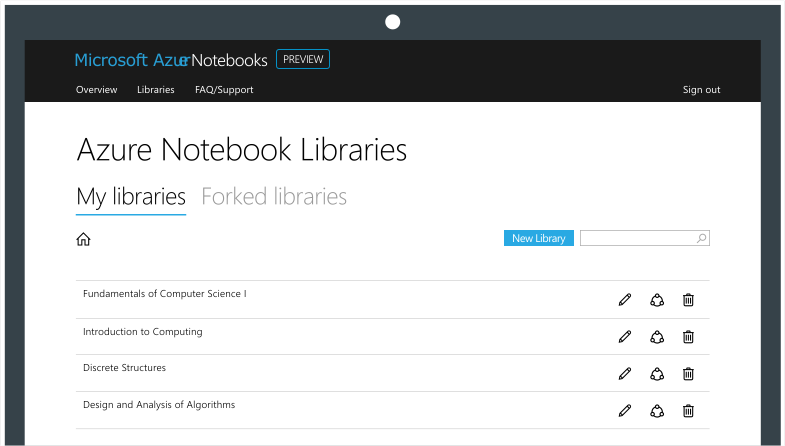Edit the Introduction to Computing library
The width and height of the screenshot is (785, 446).
click(625, 337)
